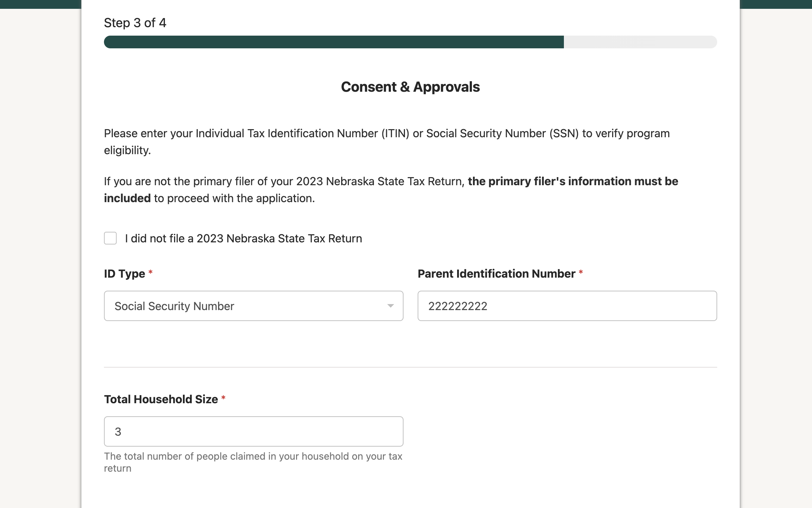Click the red asterisk beside ID Type

150,272
